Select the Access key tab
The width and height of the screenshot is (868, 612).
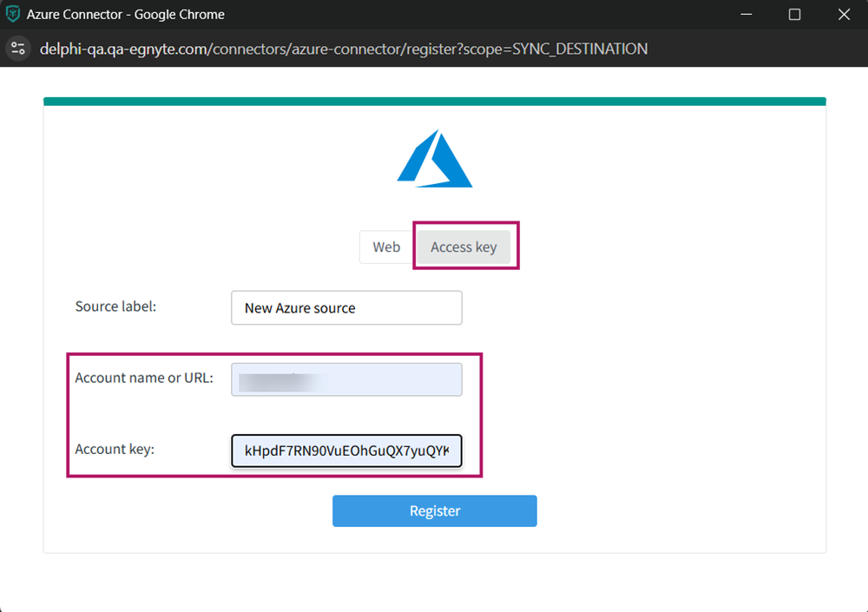(x=464, y=247)
